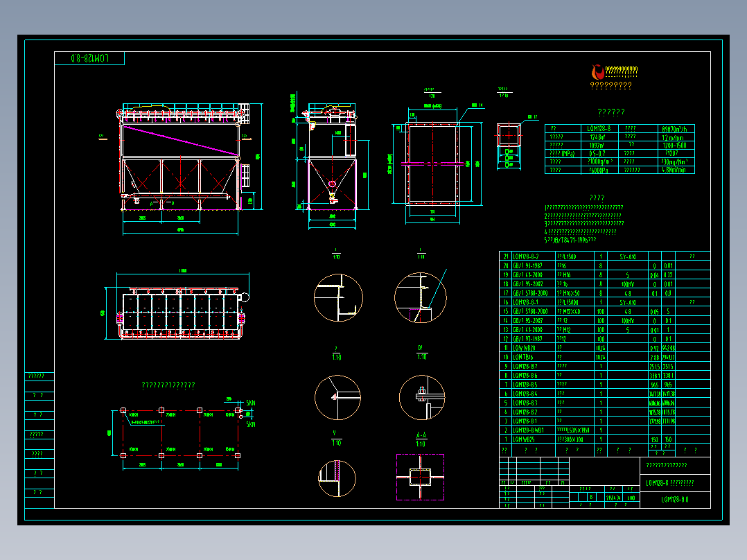Click the 300X300 spec cell in row 1
Screen dimensions: 747x560
[x=574, y=439]
